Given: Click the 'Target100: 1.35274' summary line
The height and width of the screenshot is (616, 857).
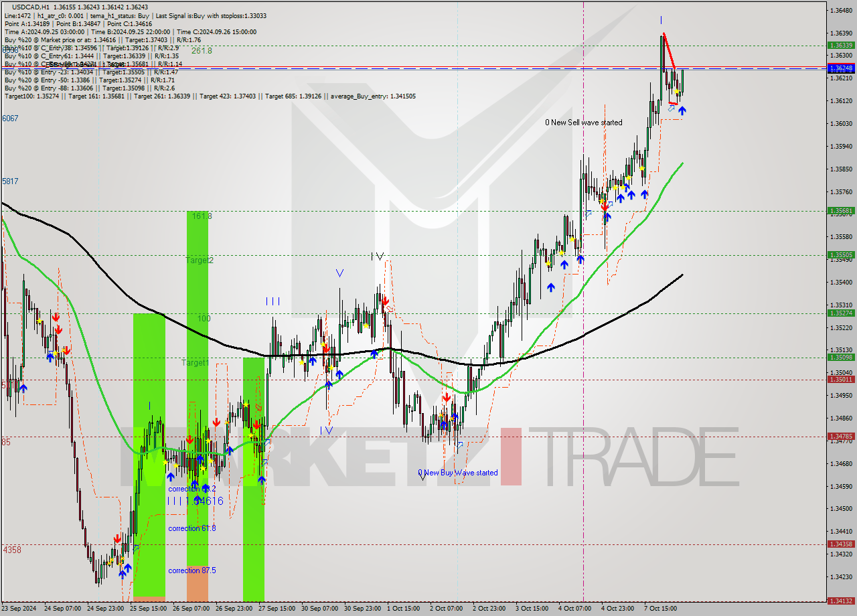Looking at the screenshot, I should (210, 96).
